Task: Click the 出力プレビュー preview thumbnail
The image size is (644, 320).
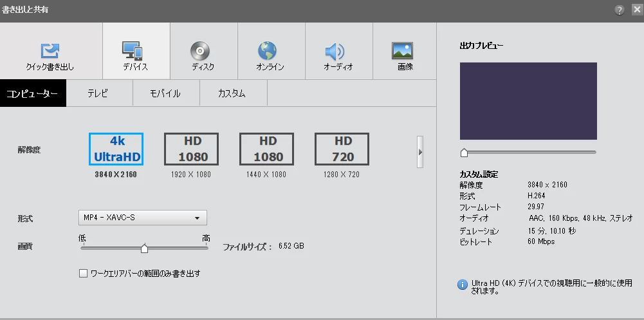Action: coord(528,101)
